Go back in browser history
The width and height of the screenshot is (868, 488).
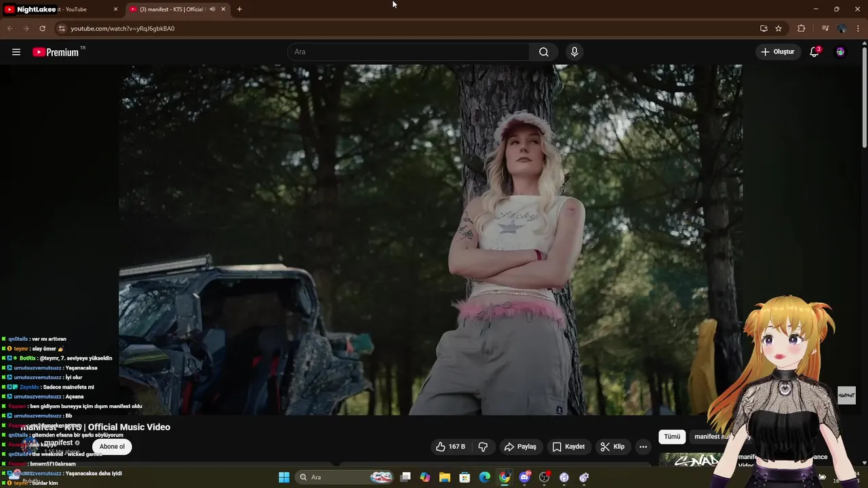9,28
